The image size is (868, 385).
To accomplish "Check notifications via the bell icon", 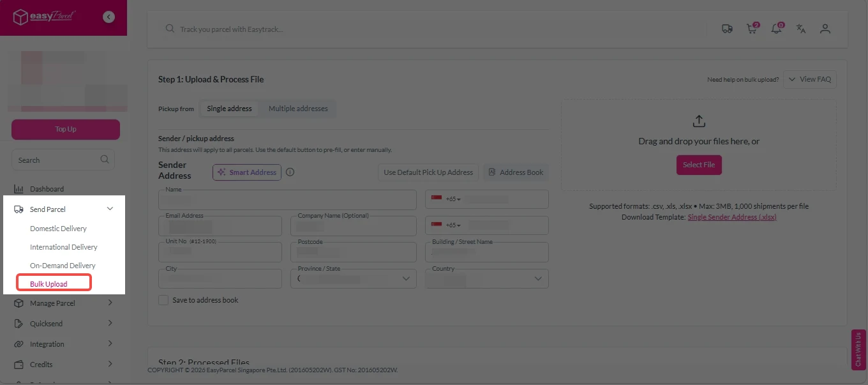I will [x=776, y=29].
